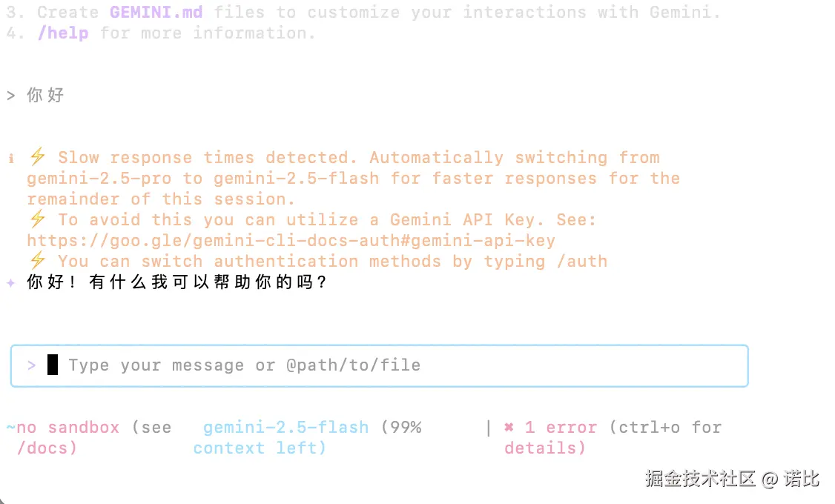The width and height of the screenshot is (835, 504).
Task: Click the gemini-2.5-flash model label
Action: pyautogui.click(x=286, y=428)
